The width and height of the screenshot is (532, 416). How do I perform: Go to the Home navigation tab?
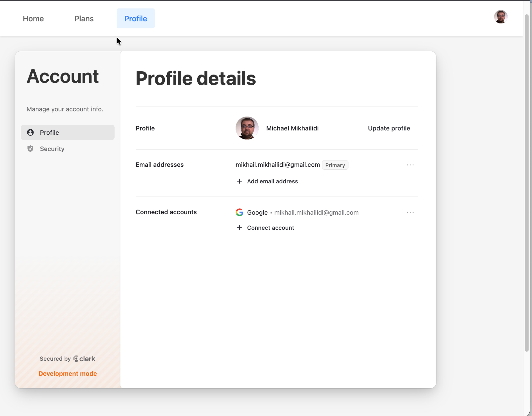click(x=33, y=19)
